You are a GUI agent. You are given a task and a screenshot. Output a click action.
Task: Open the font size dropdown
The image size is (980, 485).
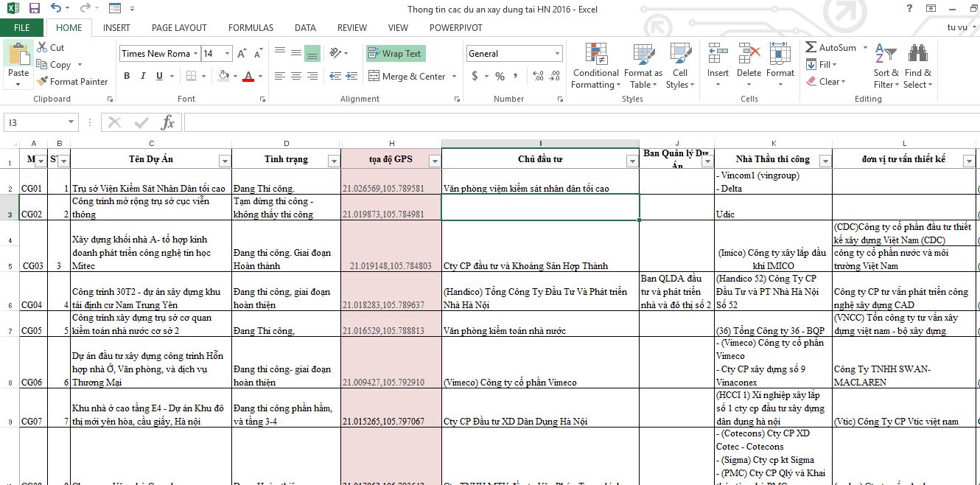point(228,54)
